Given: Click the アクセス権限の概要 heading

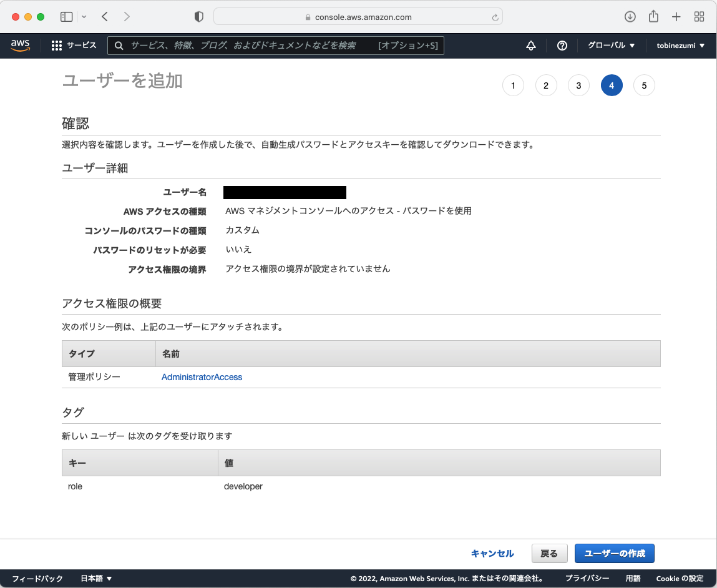Looking at the screenshot, I should pos(112,303).
